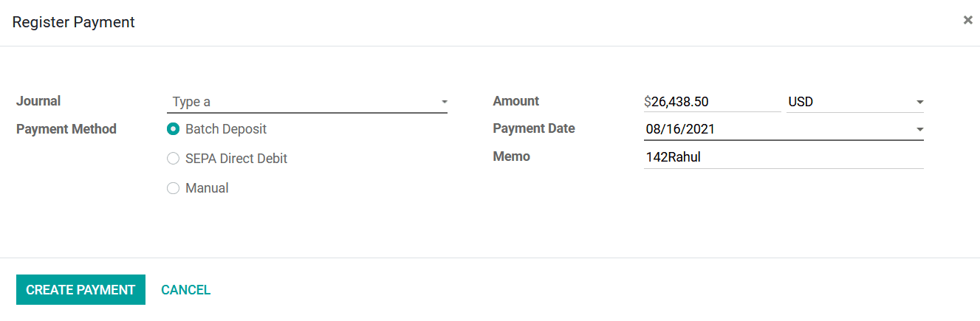Click the Journal field label
This screenshot has height=321, width=980.
click(38, 101)
